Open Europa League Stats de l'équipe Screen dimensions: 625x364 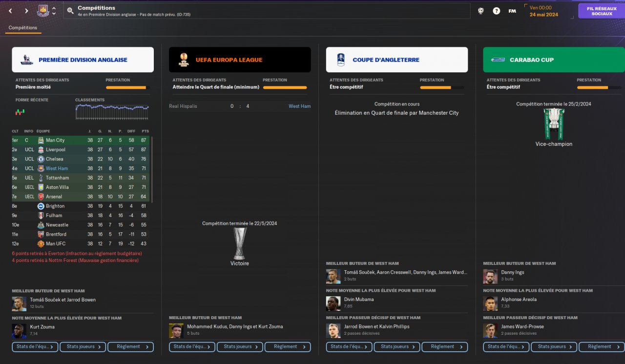(x=192, y=347)
